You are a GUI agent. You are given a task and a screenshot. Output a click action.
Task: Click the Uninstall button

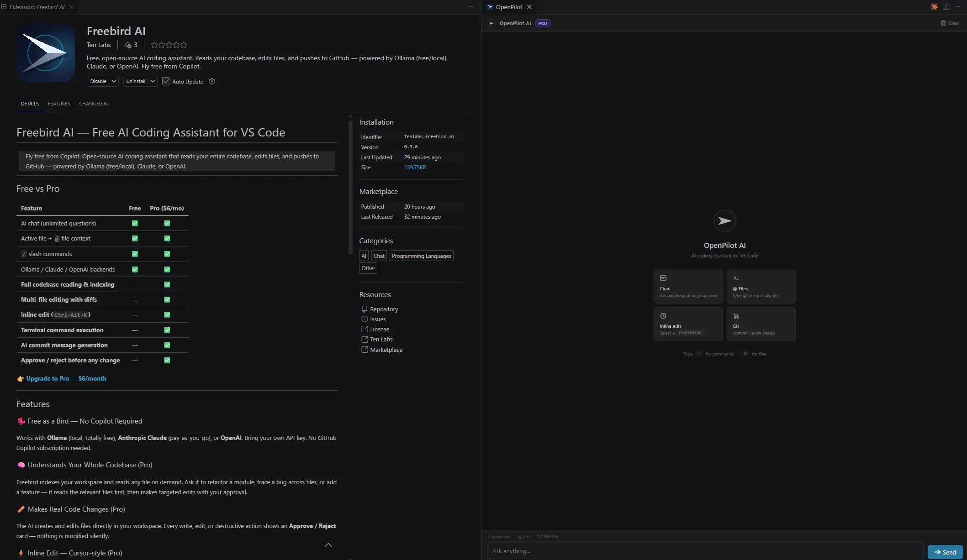click(136, 81)
